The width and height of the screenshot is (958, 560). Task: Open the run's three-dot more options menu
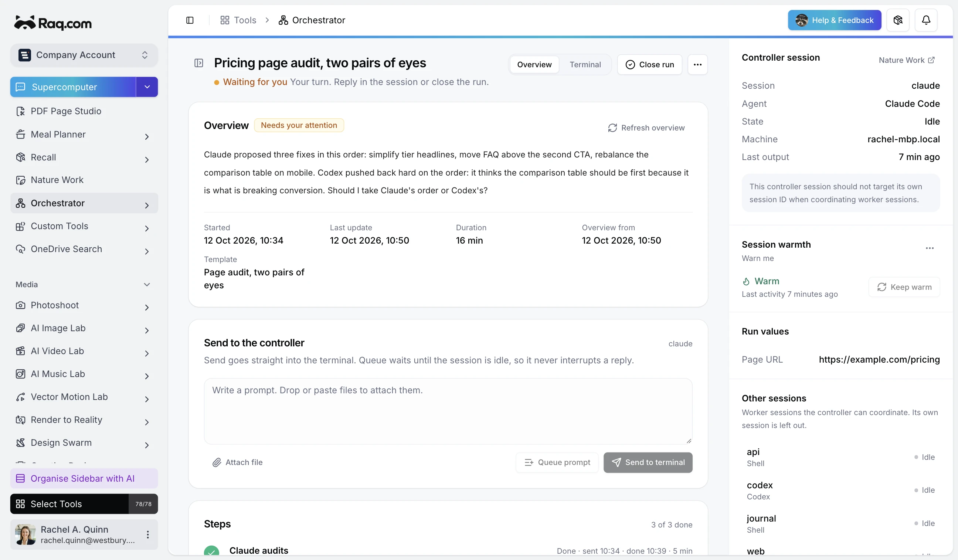pos(697,65)
